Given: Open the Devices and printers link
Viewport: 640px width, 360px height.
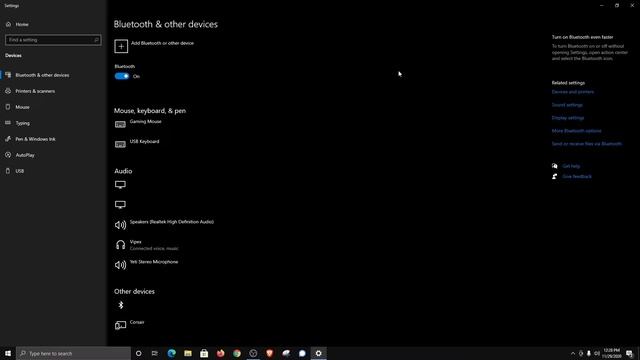Looking at the screenshot, I should [x=573, y=92].
